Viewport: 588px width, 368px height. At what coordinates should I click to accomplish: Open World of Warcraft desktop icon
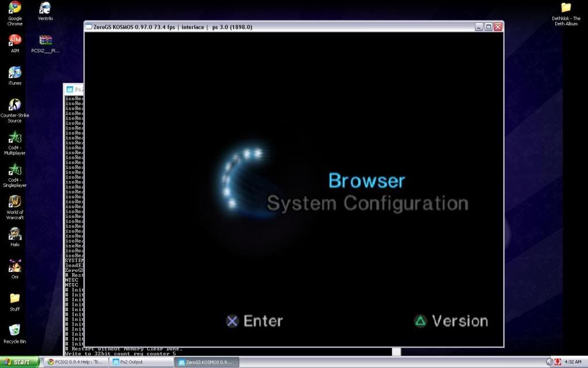[x=15, y=207]
